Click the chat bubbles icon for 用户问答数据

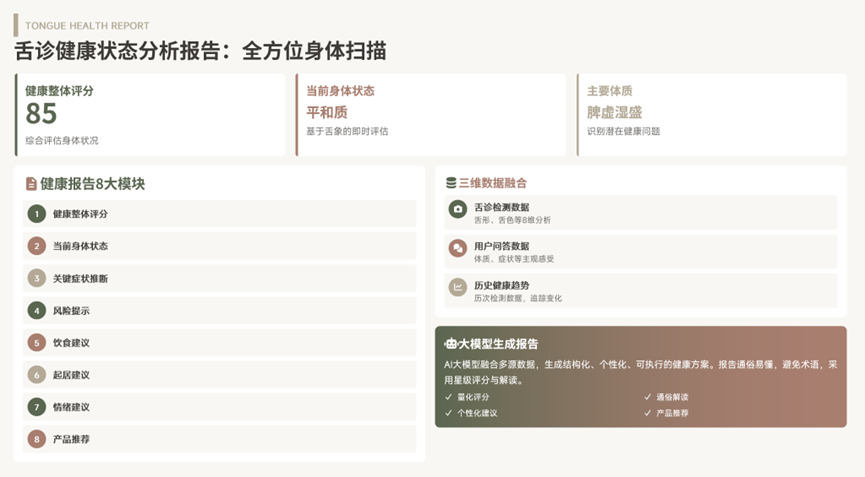458,248
